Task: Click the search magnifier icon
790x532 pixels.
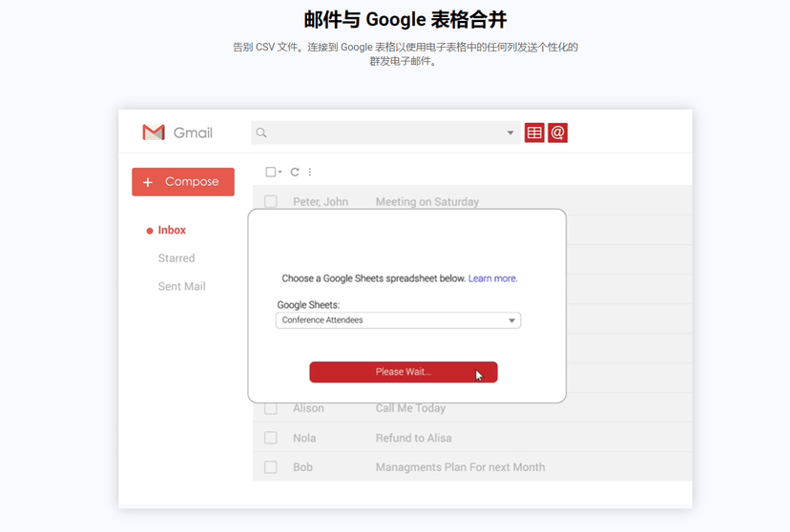Action: [x=261, y=133]
